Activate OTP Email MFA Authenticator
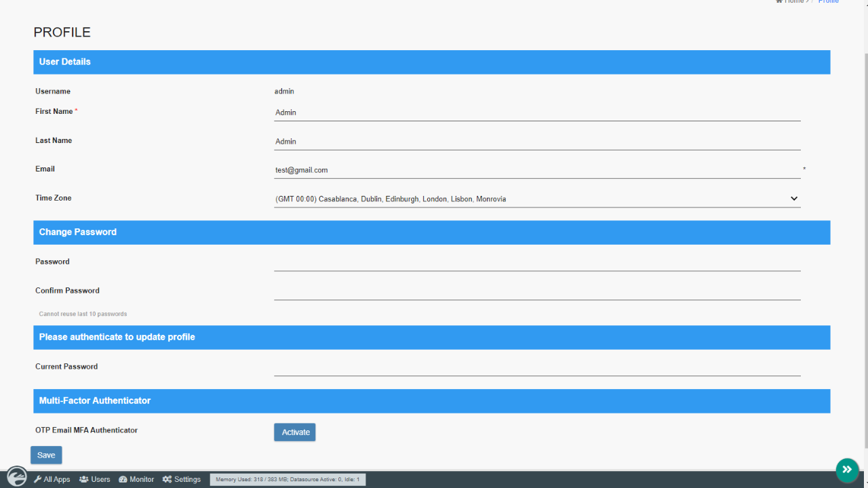Viewport: 868px width, 488px height. (294, 432)
